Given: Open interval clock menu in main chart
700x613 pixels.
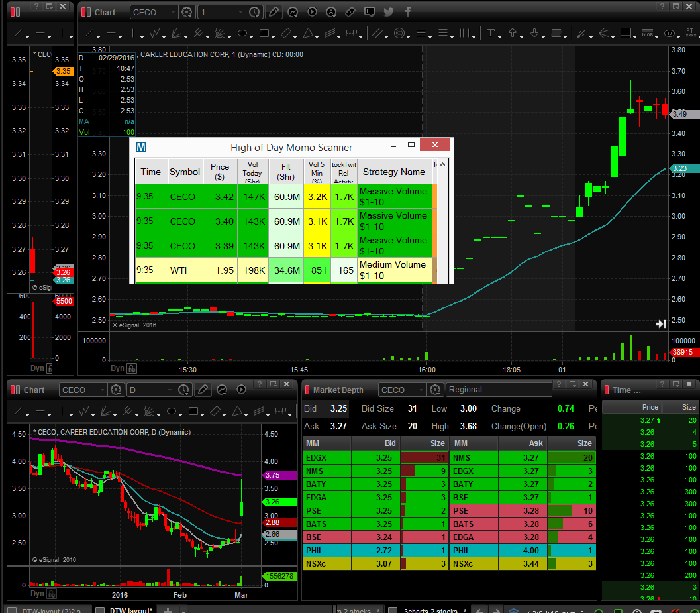Looking at the screenshot, I should pos(254,12).
